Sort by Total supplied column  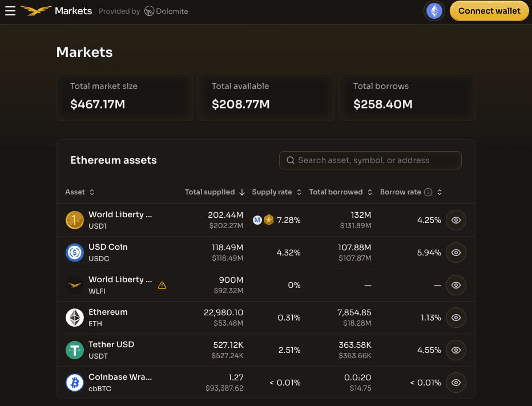(215, 192)
